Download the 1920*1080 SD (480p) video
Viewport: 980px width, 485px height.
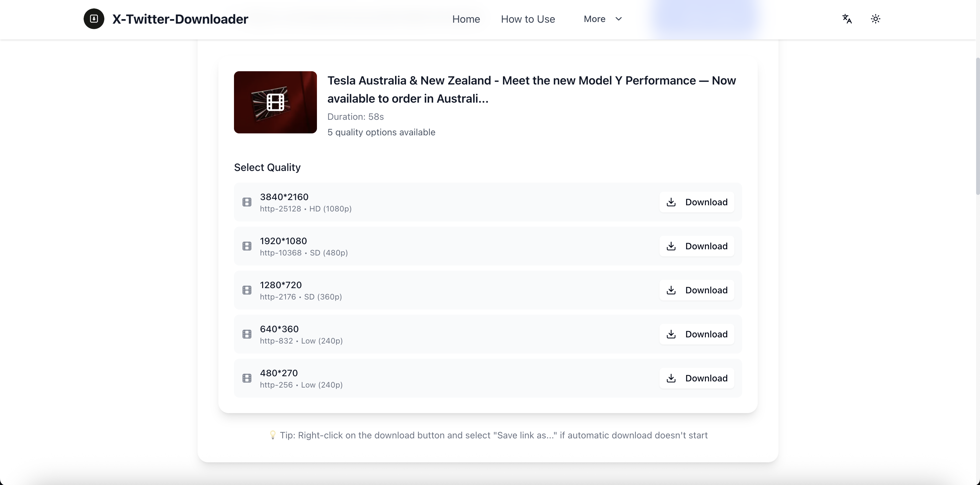(696, 246)
